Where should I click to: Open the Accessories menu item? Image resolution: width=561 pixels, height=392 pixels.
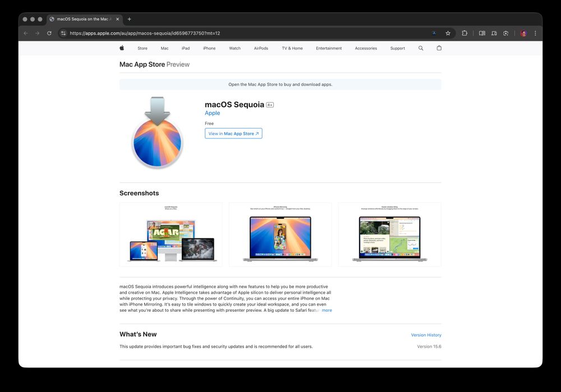366,48
